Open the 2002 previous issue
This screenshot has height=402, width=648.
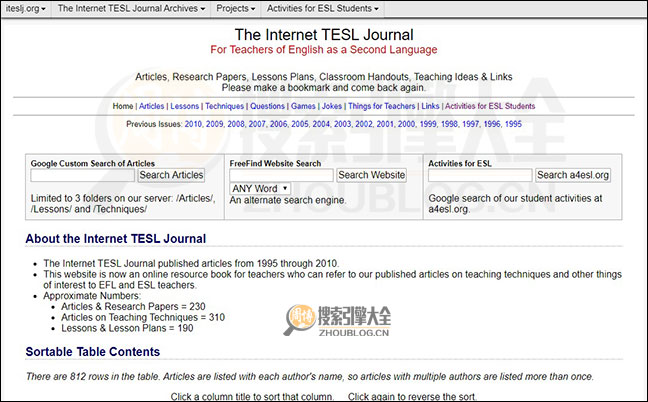tap(364, 124)
